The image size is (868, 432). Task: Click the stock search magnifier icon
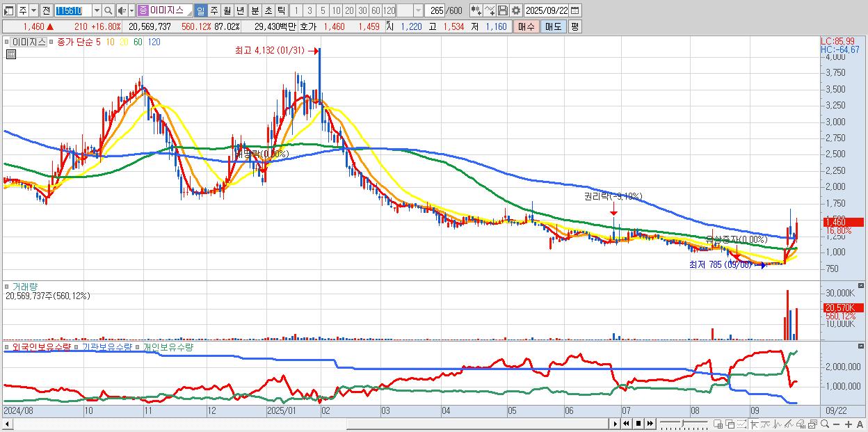tap(108, 10)
